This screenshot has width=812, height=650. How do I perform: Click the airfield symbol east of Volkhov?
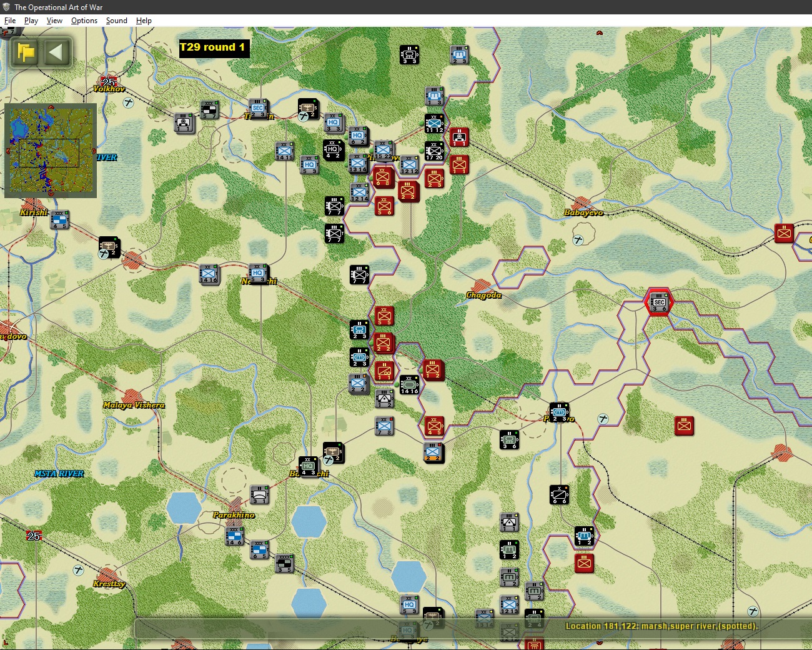tap(129, 102)
